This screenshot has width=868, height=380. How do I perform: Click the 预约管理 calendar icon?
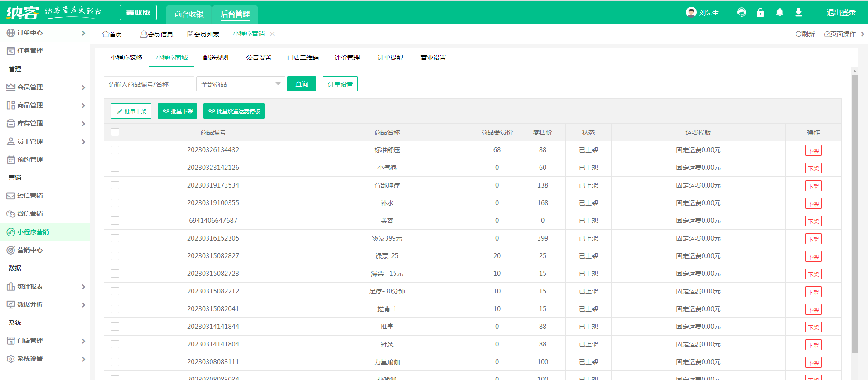coord(11,159)
